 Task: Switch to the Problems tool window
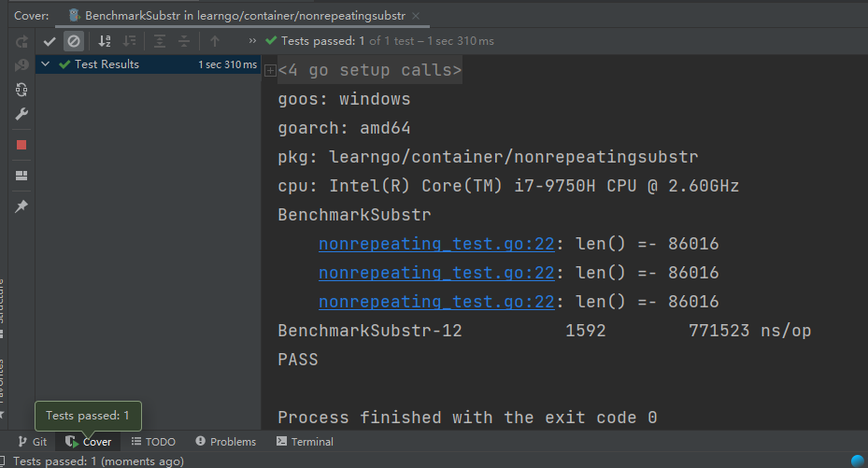[225, 442]
